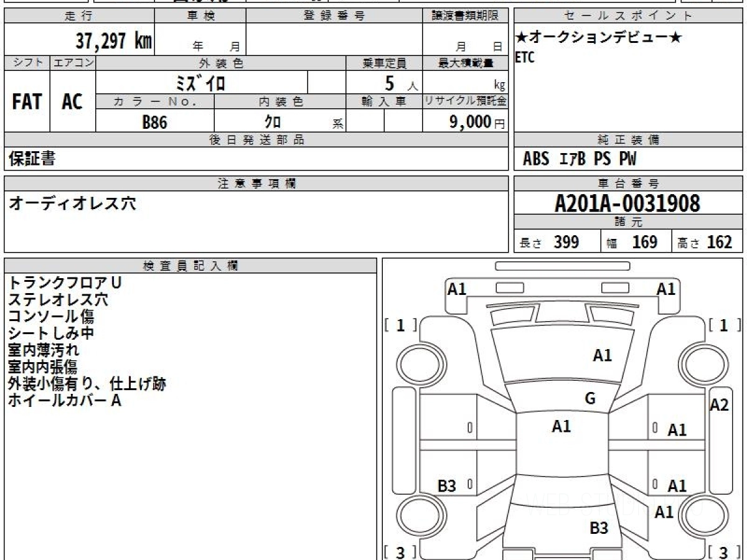Click the seating capacity 5 人
This screenshot has width=747, height=560.
(x=400, y=83)
